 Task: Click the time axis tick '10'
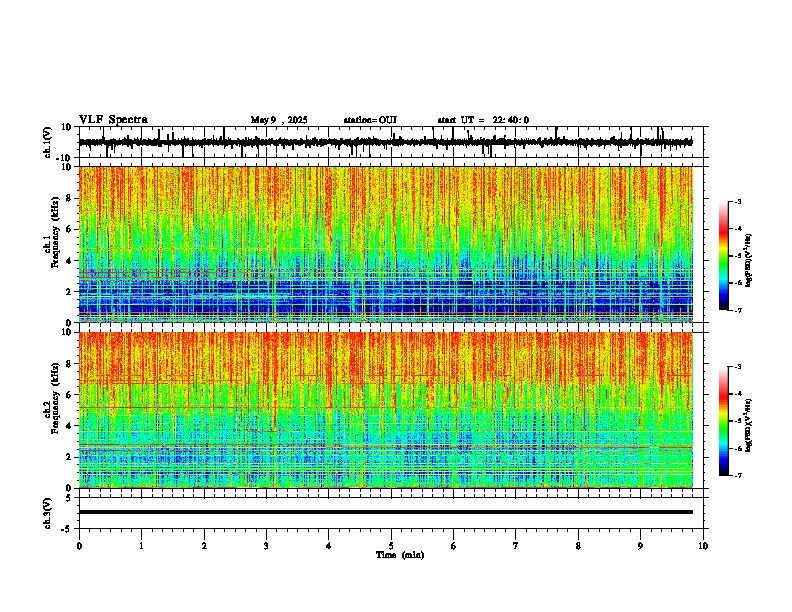click(x=703, y=546)
